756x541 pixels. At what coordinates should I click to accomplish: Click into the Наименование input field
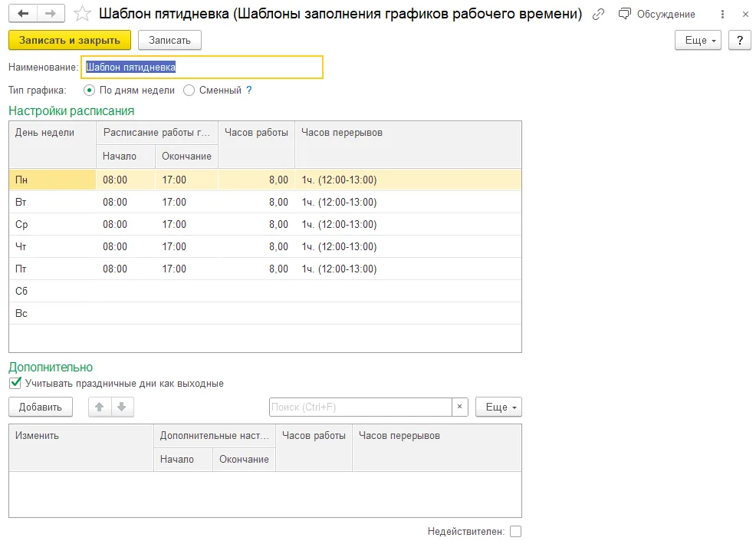click(x=202, y=67)
